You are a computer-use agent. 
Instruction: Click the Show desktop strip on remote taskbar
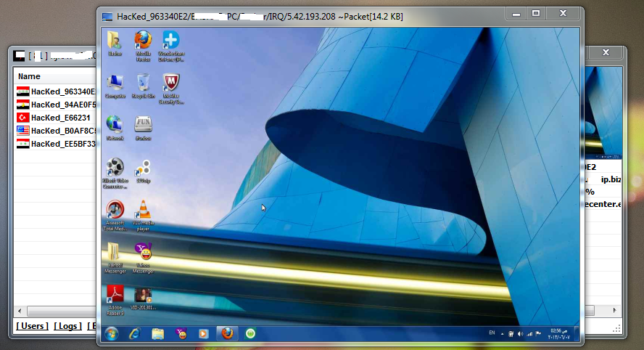click(577, 333)
